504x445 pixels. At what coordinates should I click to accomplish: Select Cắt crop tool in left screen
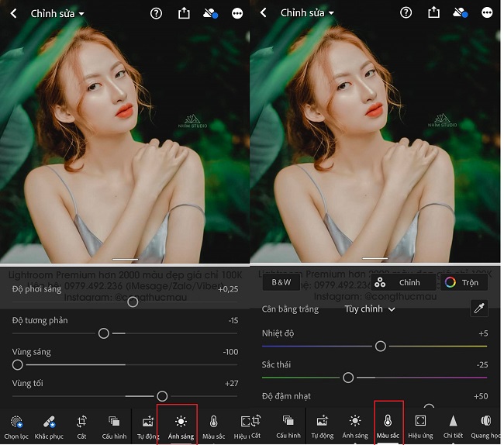[x=81, y=427]
